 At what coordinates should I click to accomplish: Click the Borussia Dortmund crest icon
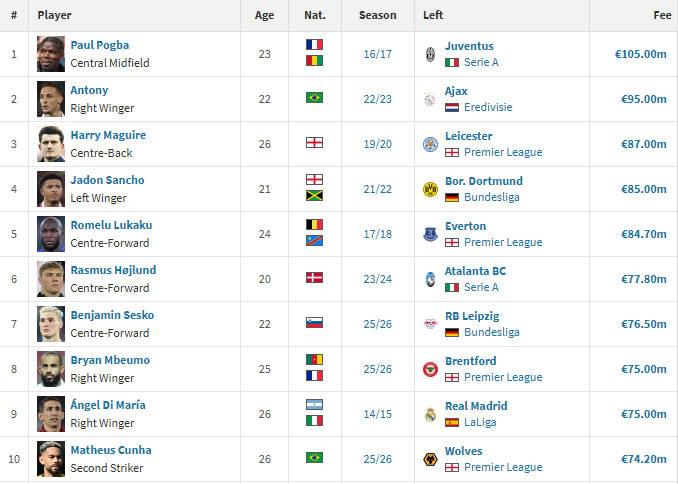(x=430, y=189)
